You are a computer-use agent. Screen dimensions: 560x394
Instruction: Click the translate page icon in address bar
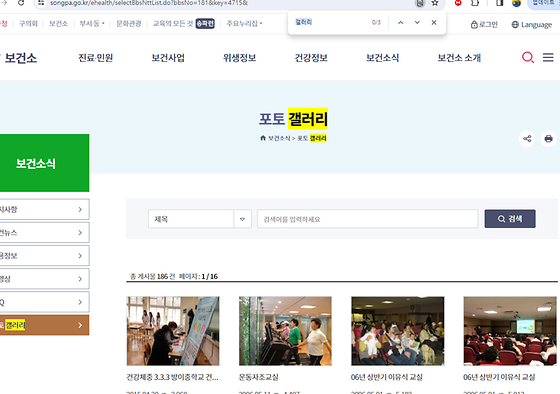tap(420, 3)
